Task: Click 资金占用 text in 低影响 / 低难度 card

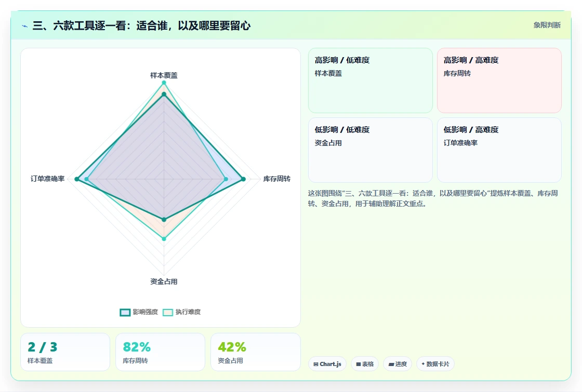Action: tap(328, 143)
